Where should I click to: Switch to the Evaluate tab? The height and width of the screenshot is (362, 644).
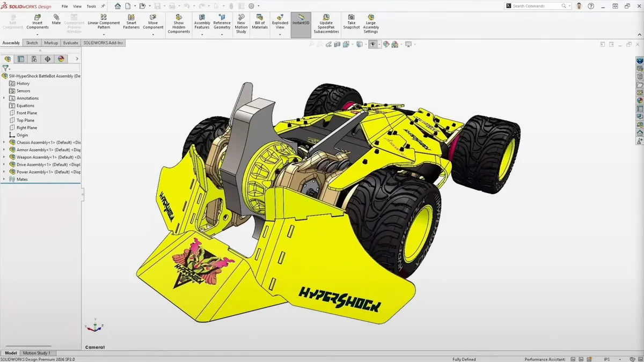[71, 43]
